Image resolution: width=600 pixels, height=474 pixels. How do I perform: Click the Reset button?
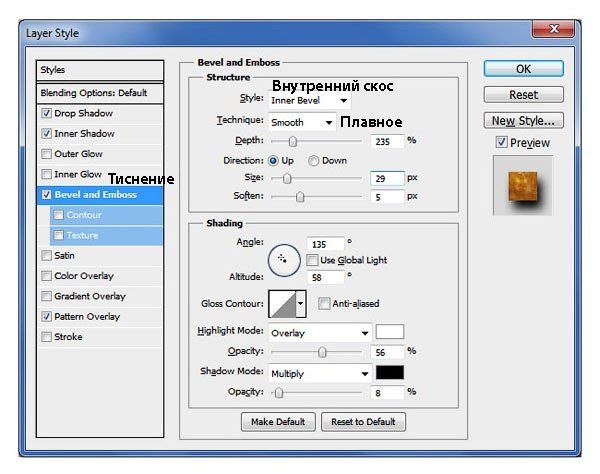523,94
